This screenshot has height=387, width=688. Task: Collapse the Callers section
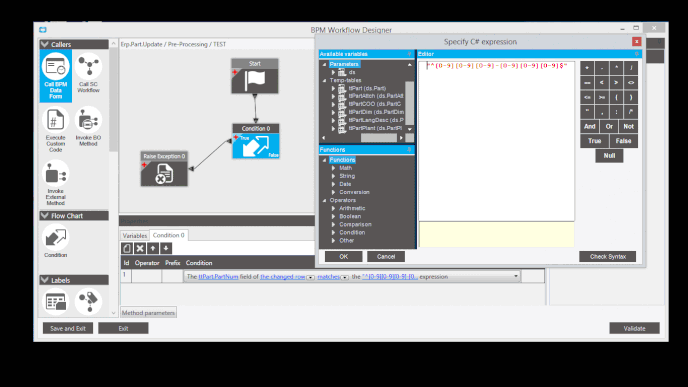pyautogui.click(x=44, y=44)
